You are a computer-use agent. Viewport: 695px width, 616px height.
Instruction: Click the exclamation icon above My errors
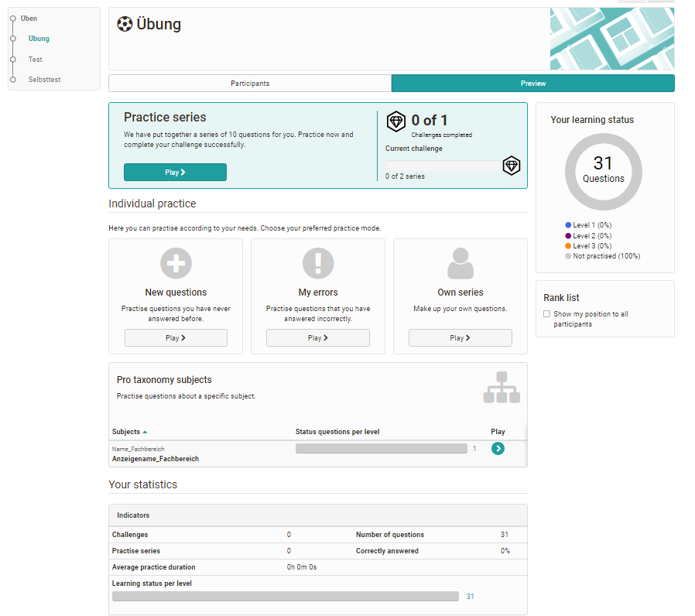317,263
